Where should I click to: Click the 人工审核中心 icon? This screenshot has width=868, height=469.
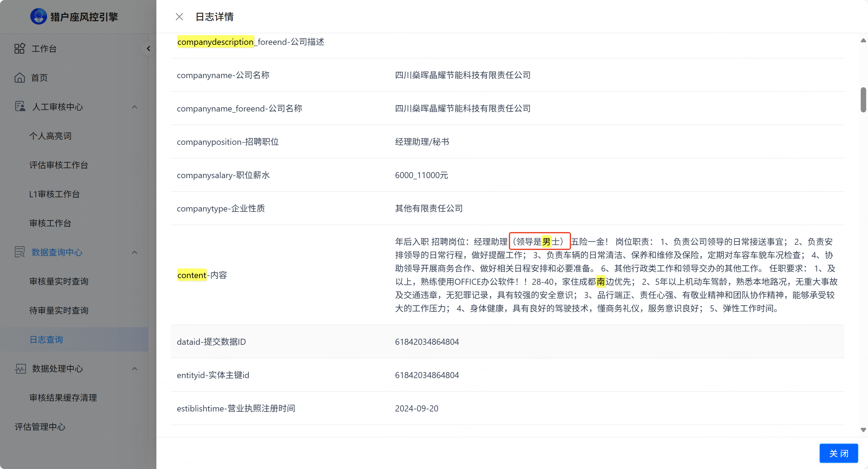point(20,106)
